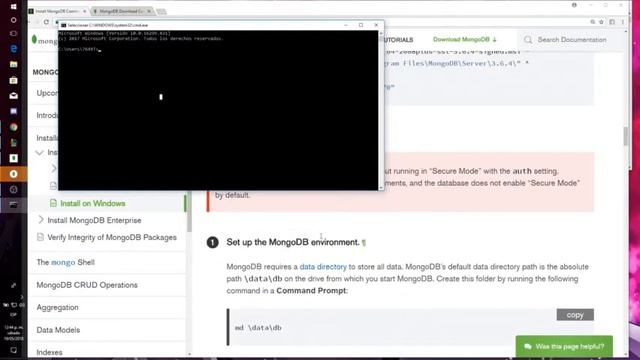Launch Microsoft Edge from taskbar
Viewport: 640px width, 360px height.
click(13, 49)
